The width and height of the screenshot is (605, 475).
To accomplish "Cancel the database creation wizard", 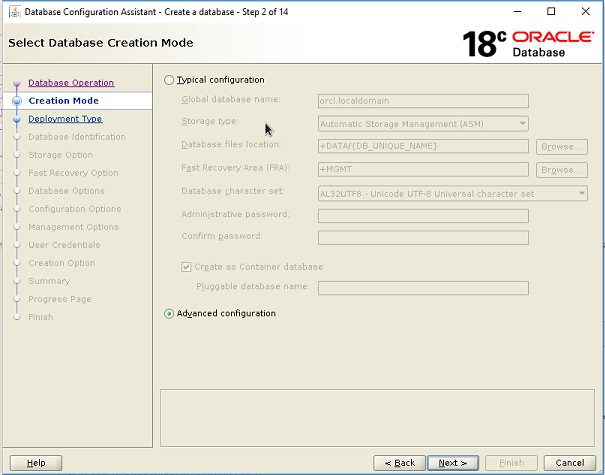I will [570, 463].
